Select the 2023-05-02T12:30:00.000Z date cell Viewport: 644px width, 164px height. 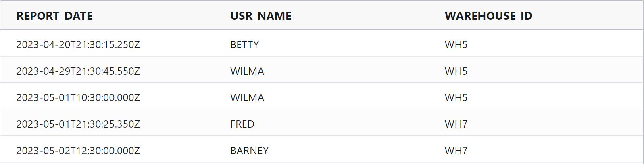(x=78, y=151)
